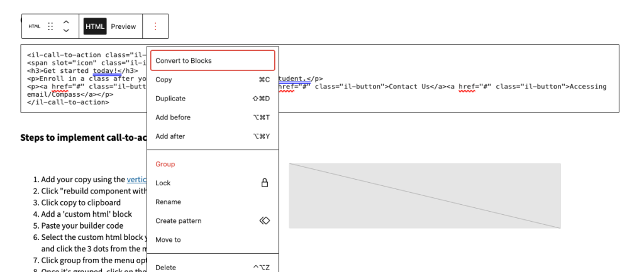Image resolution: width=644 pixels, height=272 pixels.
Task: Click Group in the block menu
Action: 213,164
